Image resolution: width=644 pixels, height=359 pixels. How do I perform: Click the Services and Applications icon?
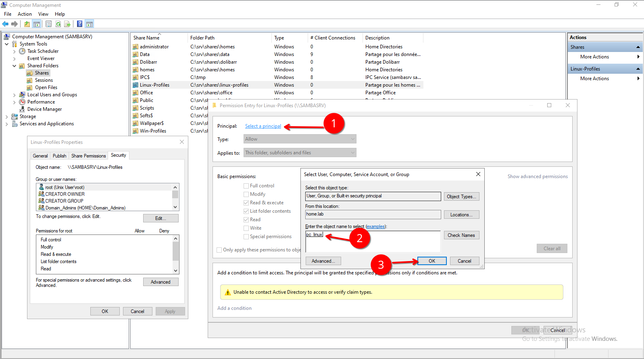pyautogui.click(x=15, y=124)
